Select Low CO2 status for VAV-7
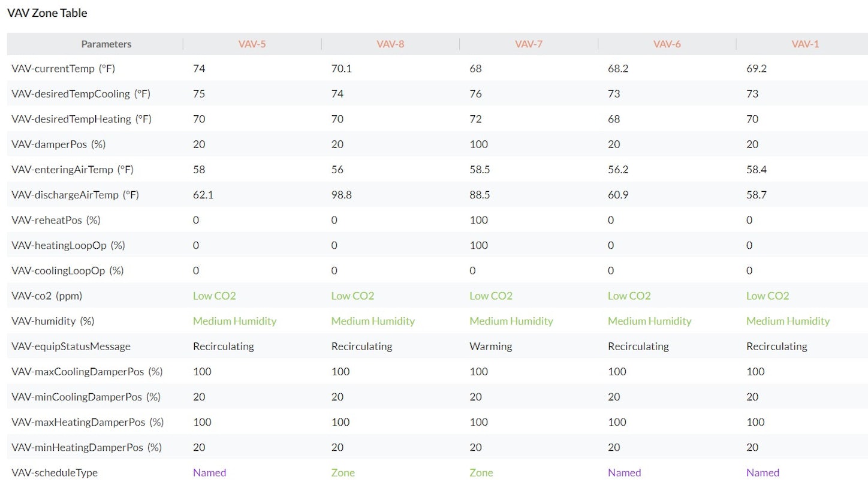Image resolution: width=868 pixels, height=491 pixels. click(x=491, y=296)
